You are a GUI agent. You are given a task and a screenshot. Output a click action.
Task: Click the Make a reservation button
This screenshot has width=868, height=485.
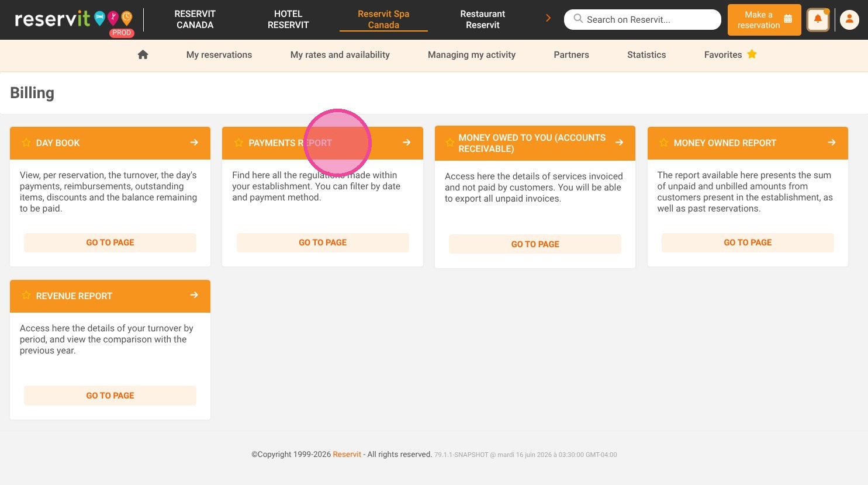[765, 20]
